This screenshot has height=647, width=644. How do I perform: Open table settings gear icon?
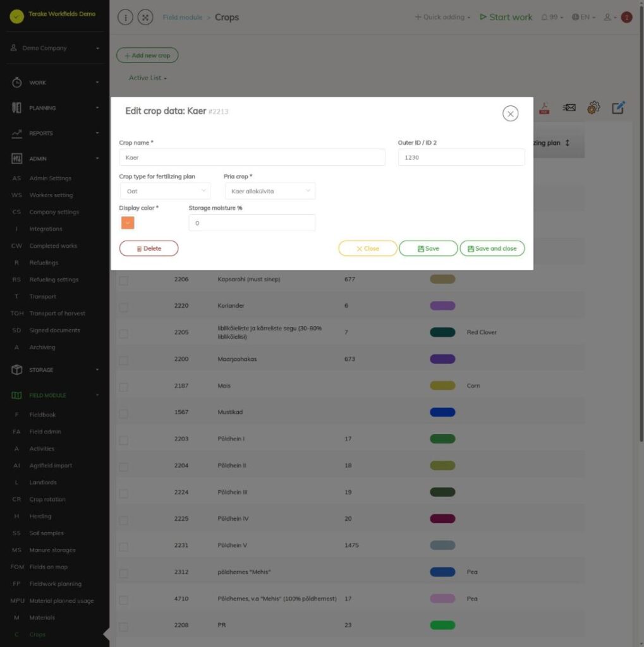pos(593,107)
